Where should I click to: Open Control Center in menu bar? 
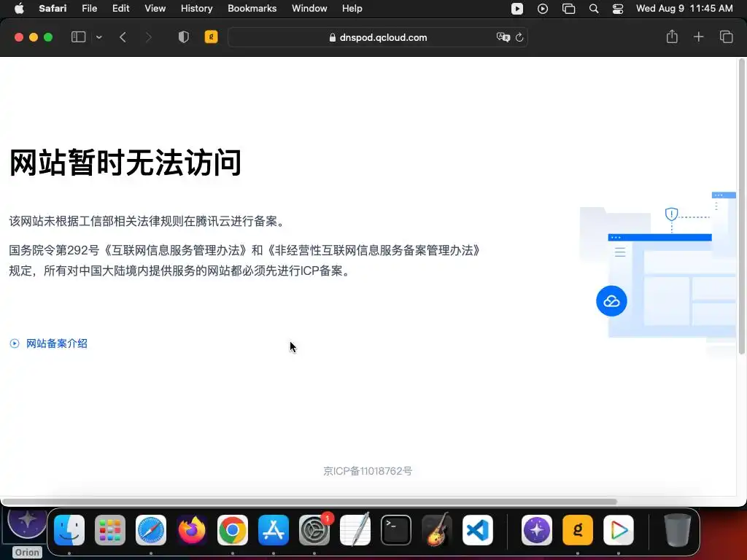618,9
